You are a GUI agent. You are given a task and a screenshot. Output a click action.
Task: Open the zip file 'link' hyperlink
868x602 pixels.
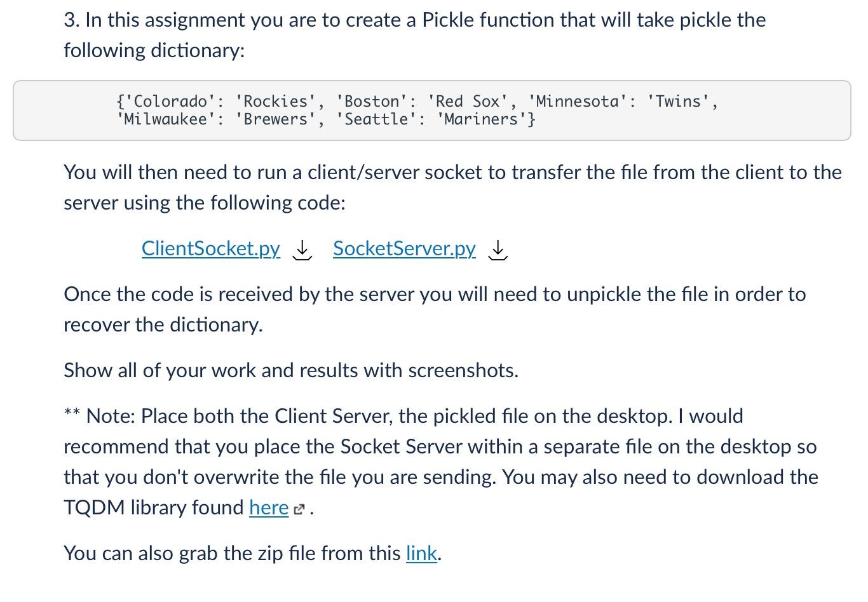(x=422, y=553)
